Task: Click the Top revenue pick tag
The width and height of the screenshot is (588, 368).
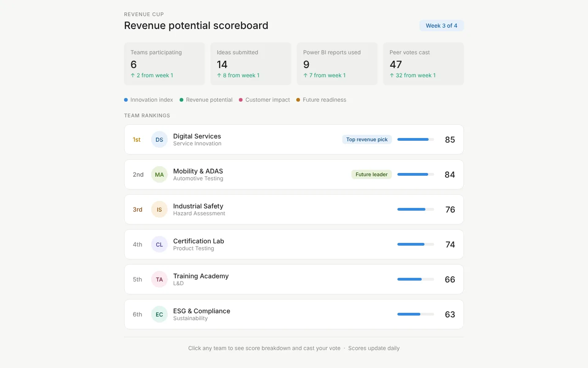Action: [x=367, y=139]
